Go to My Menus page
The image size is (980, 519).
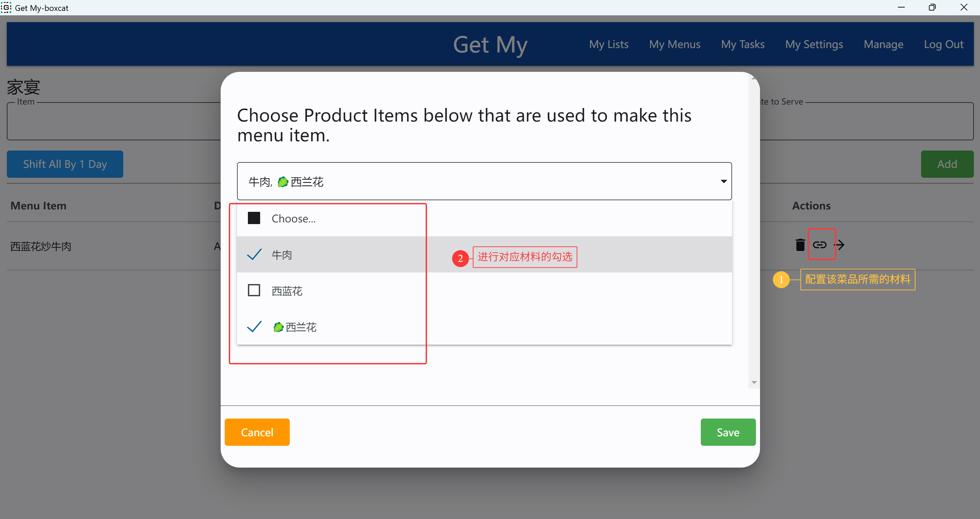pos(675,44)
